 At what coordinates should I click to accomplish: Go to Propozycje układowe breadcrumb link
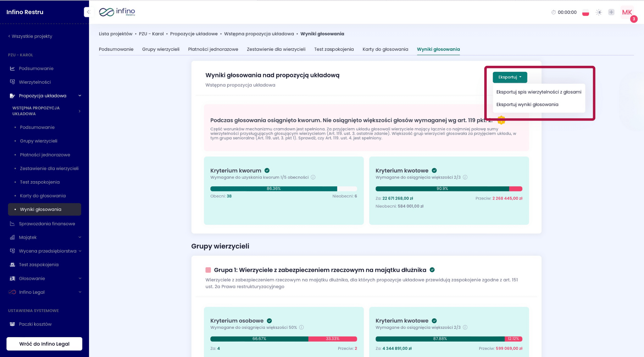pyautogui.click(x=194, y=34)
